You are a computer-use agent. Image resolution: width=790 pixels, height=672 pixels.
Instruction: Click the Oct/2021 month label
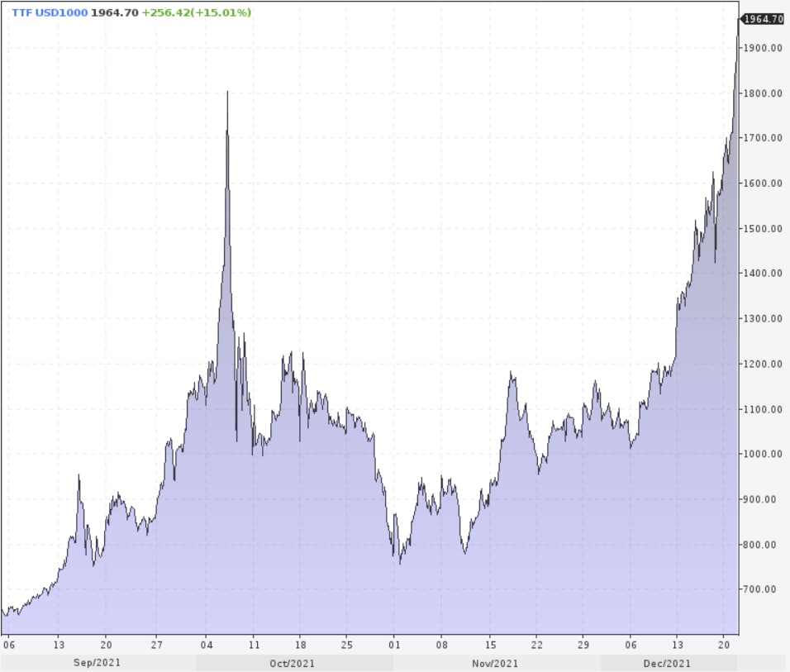[293, 663]
